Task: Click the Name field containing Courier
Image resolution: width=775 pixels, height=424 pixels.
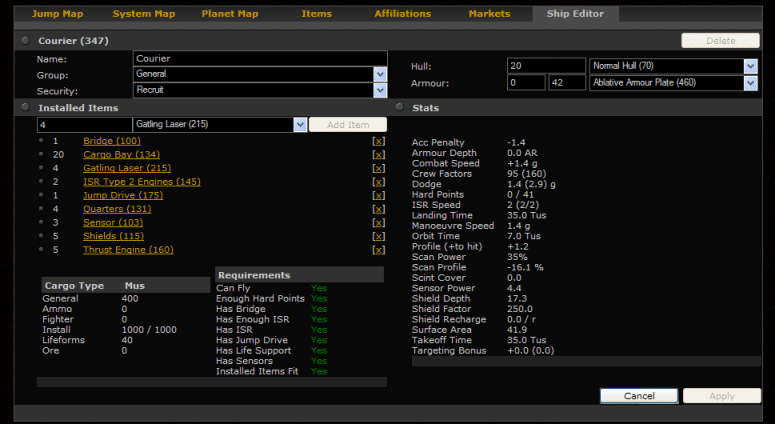Action: click(259, 58)
